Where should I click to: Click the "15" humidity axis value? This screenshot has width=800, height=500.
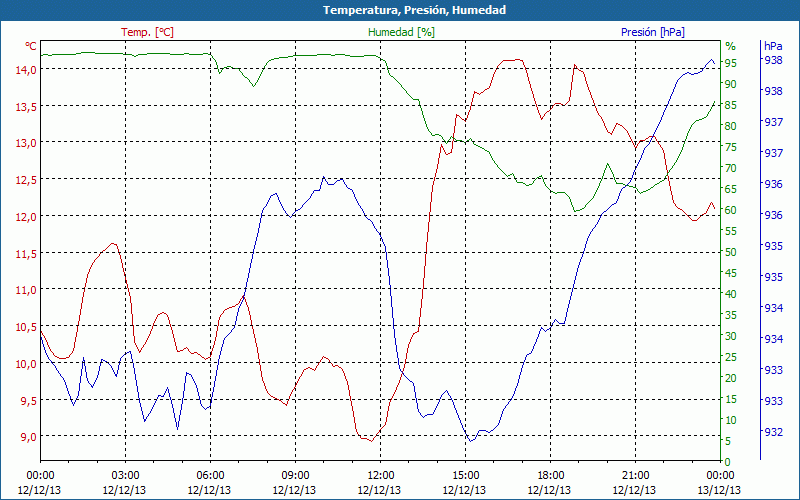point(731,399)
